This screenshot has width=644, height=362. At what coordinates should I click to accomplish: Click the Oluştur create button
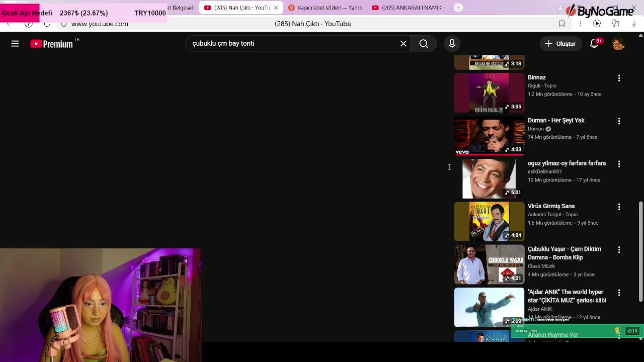point(560,44)
